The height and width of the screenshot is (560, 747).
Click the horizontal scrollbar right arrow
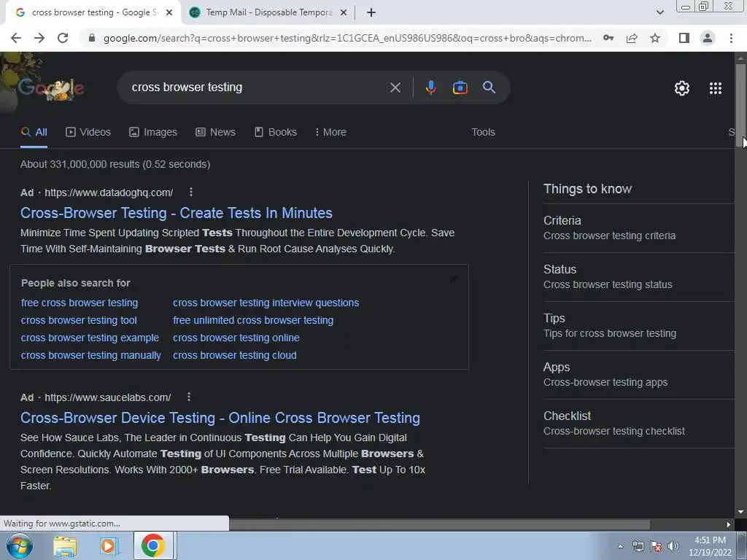click(729, 524)
